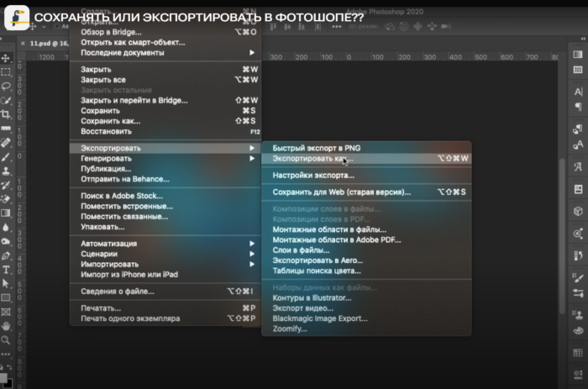Expand the Автоматизация submenu
The width and height of the screenshot is (588, 389).
click(165, 244)
